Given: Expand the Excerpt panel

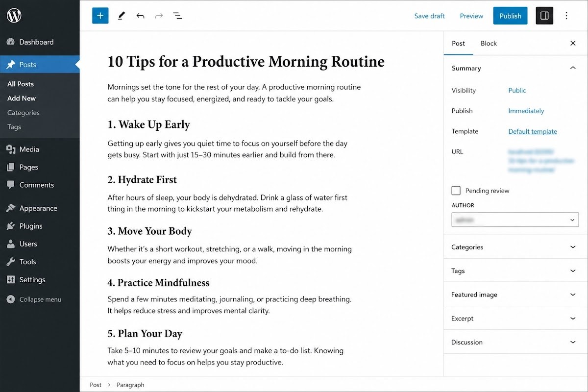Looking at the screenshot, I should pos(515,318).
